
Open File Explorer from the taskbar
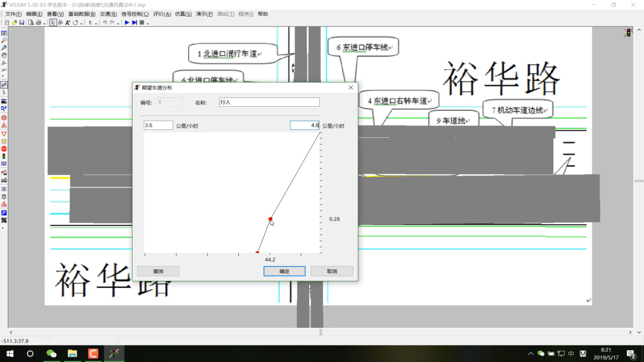(72, 353)
